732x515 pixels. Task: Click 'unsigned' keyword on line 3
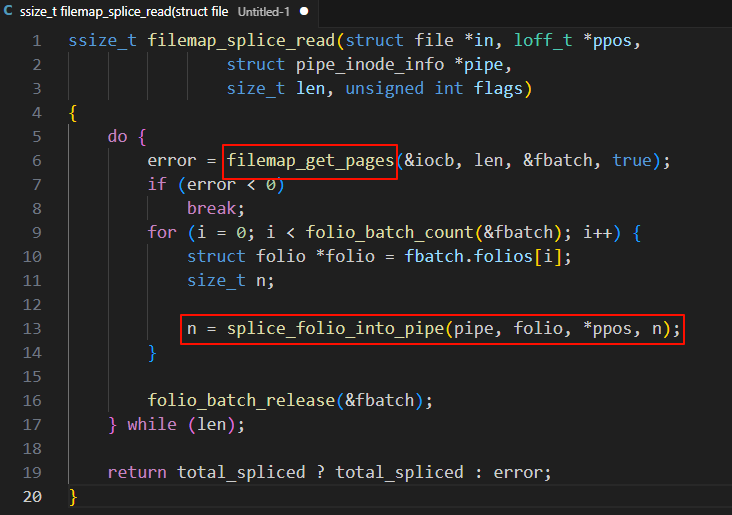(x=385, y=89)
